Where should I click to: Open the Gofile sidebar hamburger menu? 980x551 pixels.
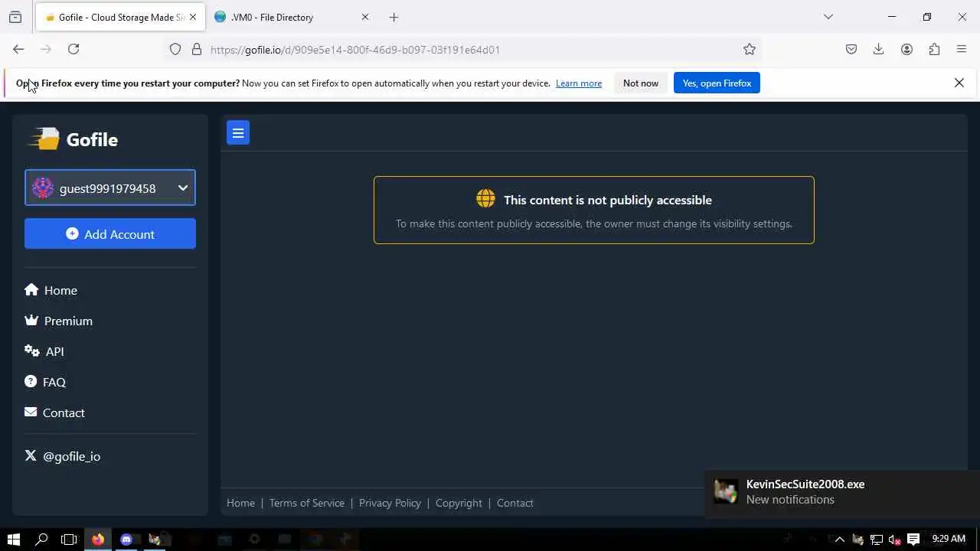238,133
